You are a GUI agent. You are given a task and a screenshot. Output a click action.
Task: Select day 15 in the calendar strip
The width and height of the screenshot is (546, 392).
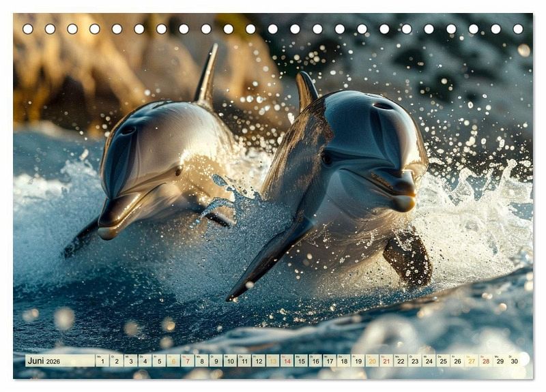301,361
